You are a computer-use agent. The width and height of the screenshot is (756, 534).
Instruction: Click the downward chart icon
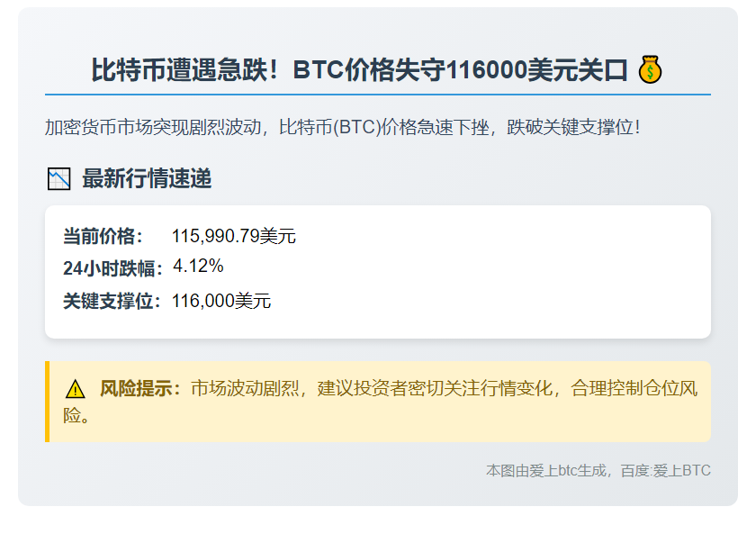click(58, 179)
